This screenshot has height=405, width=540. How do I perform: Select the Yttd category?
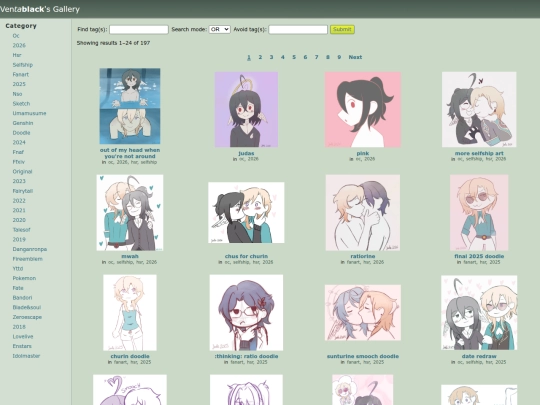coord(18,269)
